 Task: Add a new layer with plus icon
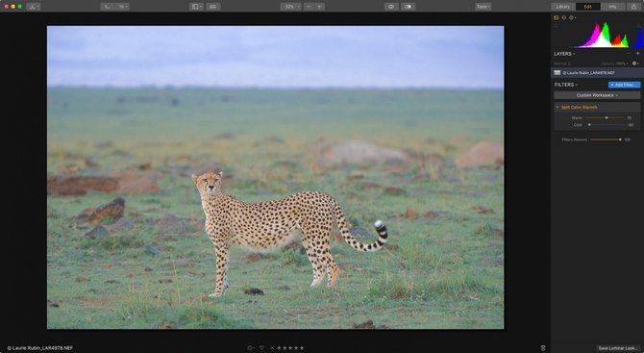click(x=638, y=54)
